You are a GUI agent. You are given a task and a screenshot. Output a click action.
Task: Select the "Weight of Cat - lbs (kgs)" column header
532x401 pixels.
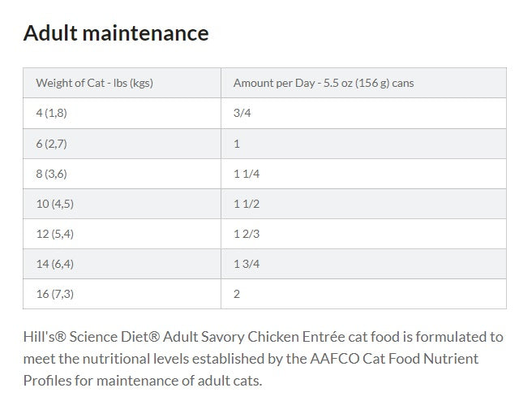pyautogui.click(x=94, y=83)
